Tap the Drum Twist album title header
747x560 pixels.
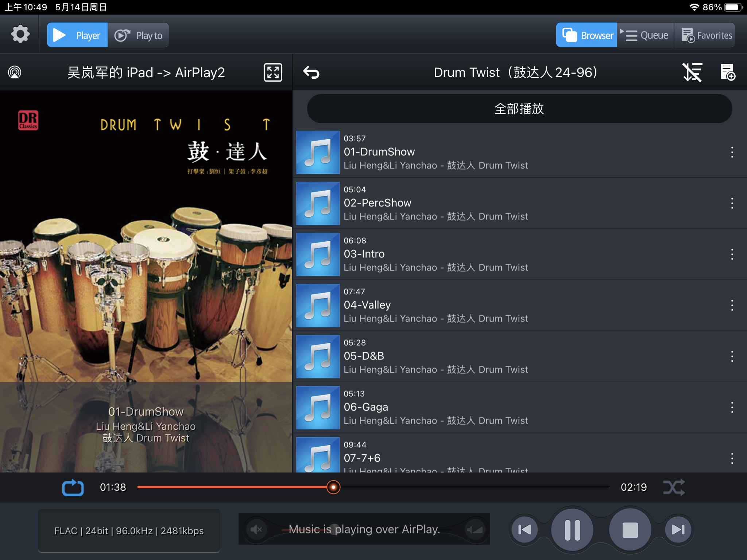[x=515, y=72]
